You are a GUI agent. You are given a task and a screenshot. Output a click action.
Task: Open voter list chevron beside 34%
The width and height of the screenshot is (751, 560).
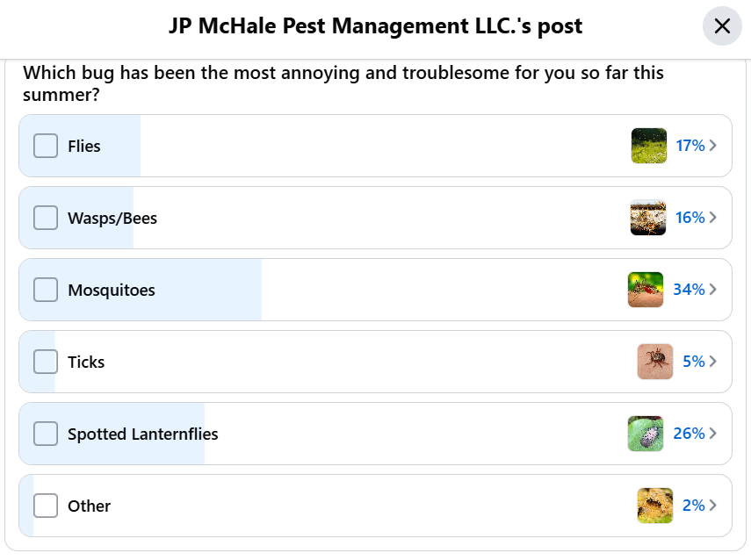[x=713, y=290]
